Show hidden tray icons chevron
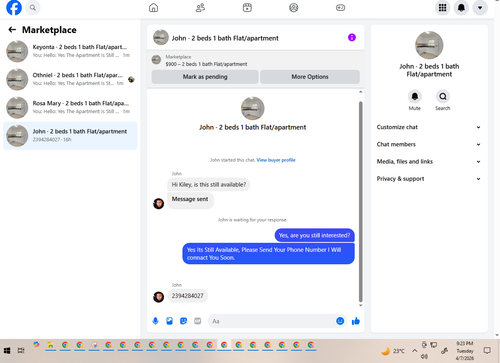Viewport: 500px width, 363px height. click(x=414, y=350)
